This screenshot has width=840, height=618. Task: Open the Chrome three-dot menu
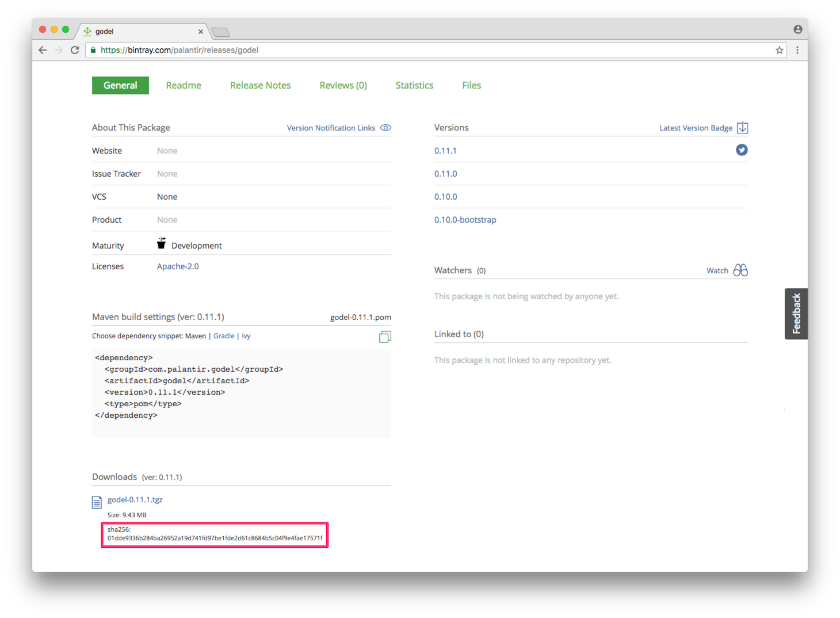pos(797,50)
